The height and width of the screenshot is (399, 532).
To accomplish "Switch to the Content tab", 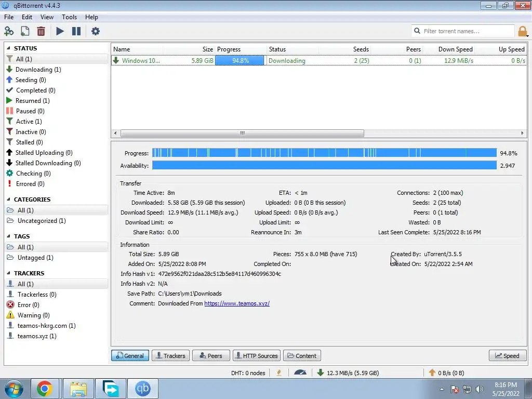I will click(x=302, y=355).
